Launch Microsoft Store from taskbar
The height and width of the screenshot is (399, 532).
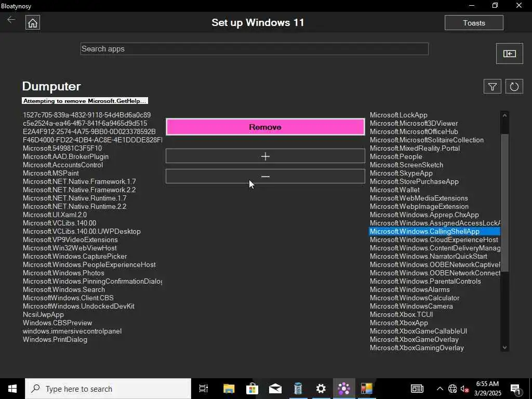pyautogui.click(x=252, y=389)
